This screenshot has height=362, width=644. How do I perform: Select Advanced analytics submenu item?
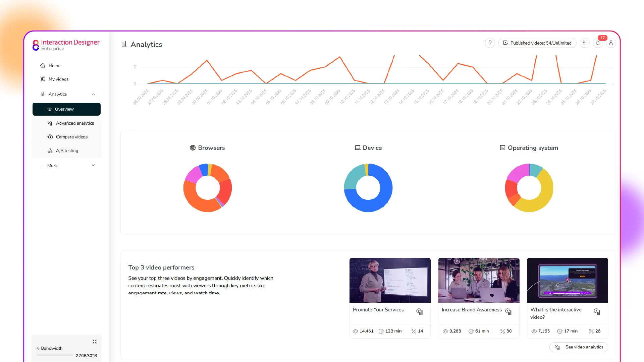75,123
